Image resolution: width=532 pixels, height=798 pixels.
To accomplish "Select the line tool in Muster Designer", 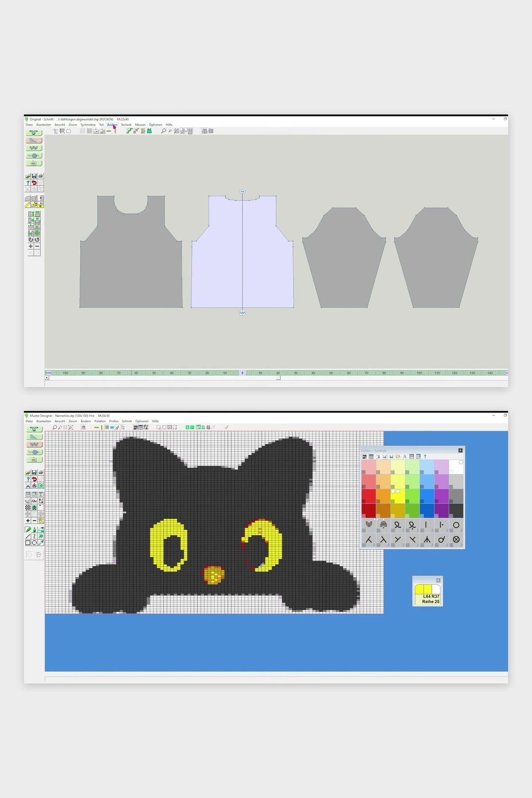I will click(28, 536).
